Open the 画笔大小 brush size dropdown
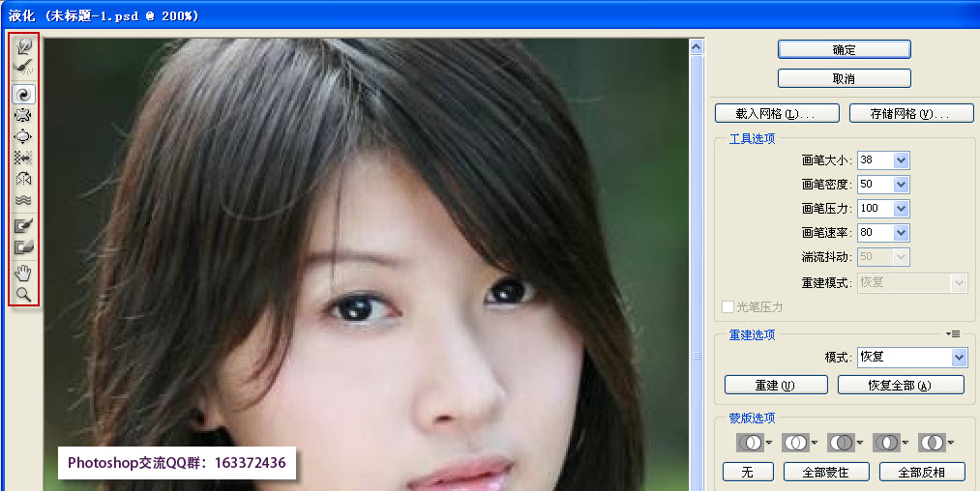This screenshot has width=980, height=491. click(x=902, y=160)
